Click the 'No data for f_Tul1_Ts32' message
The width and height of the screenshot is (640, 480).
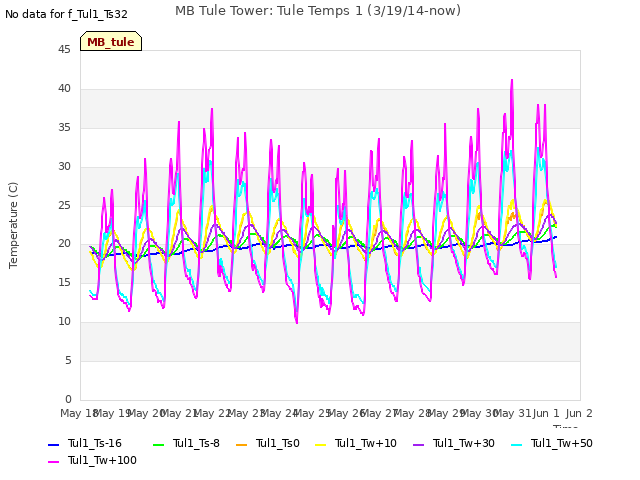pos(66,14)
